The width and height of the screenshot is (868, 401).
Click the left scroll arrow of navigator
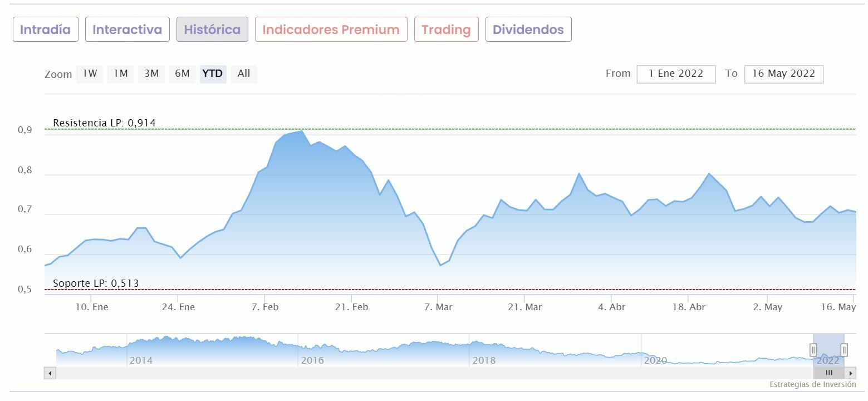click(x=50, y=373)
